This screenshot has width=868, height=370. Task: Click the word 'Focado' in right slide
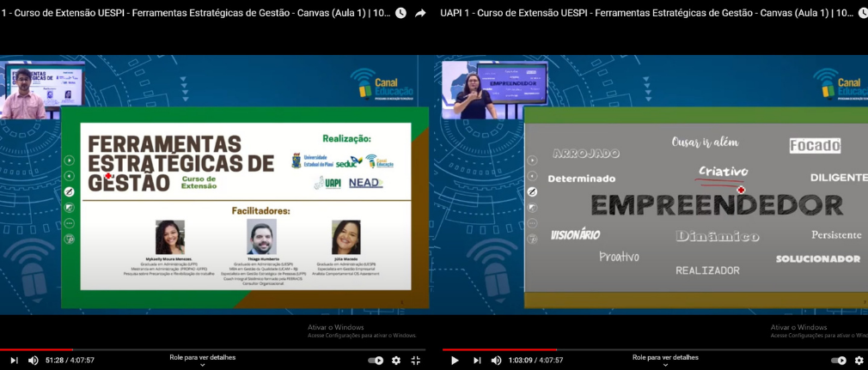click(x=815, y=145)
